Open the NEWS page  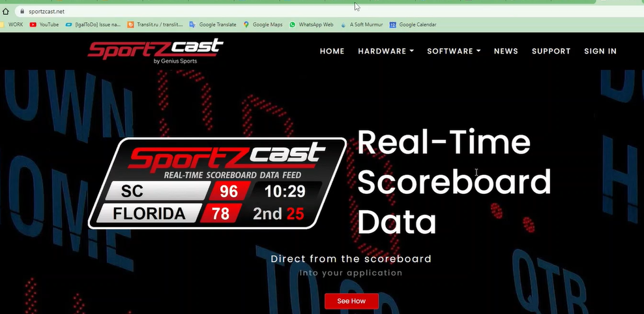pos(506,51)
